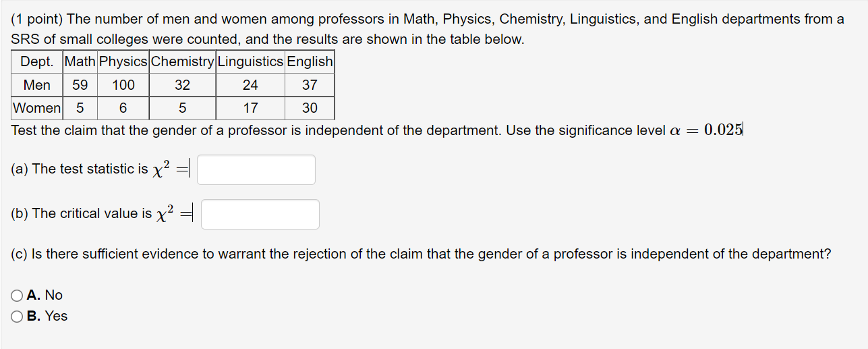Click the Men row label cell
The image size is (868, 349).
tap(37, 85)
